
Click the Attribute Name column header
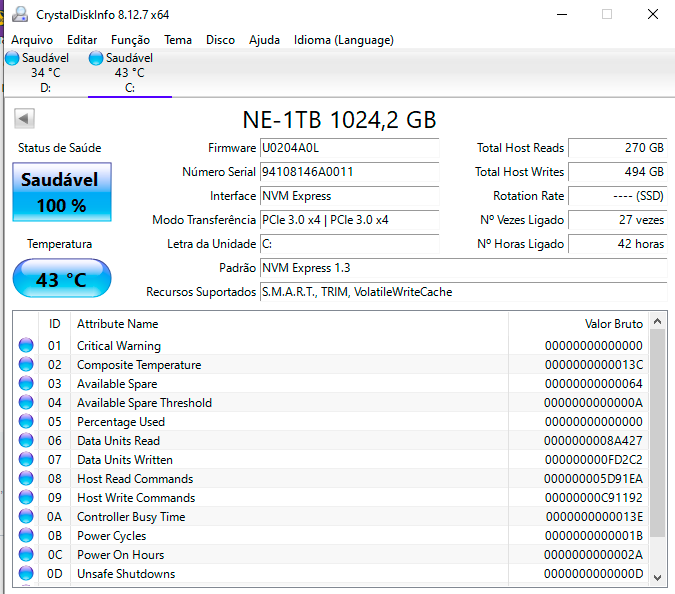[x=289, y=324]
